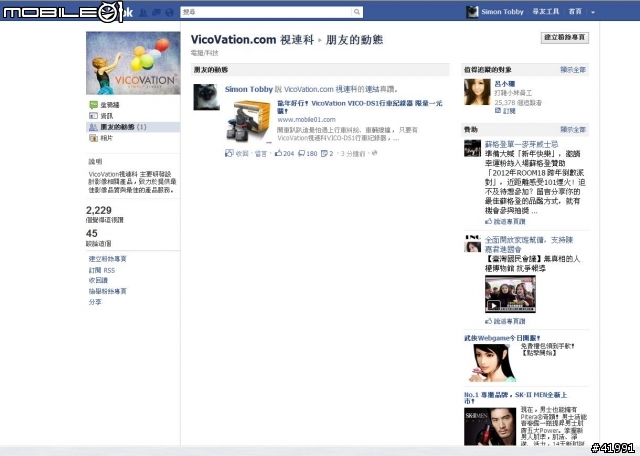Click the link-post icon before 收回
Image resolution: width=640 pixels, height=456 pixels.
229,153
